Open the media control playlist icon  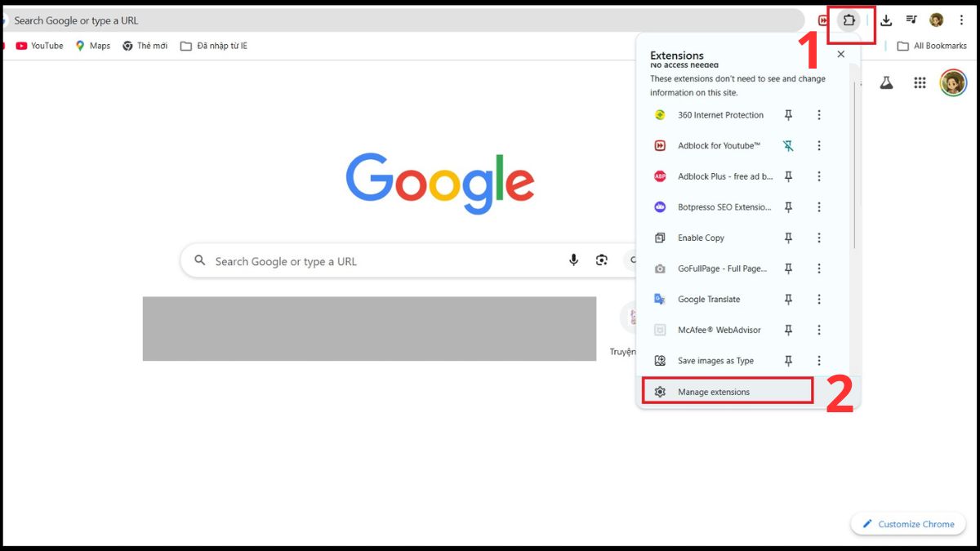[x=911, y=20]
